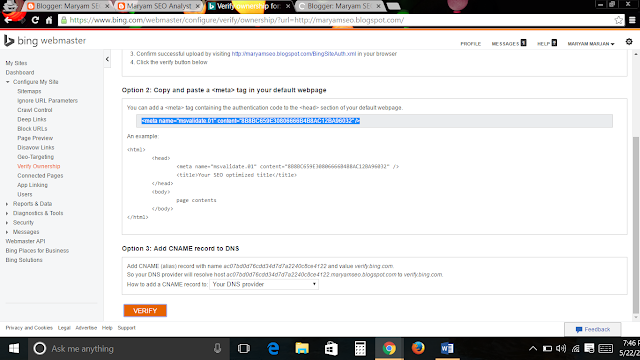Open the settings gear icon
The height and width of the screenshot is (360, 640).
(x=629, y=42)
